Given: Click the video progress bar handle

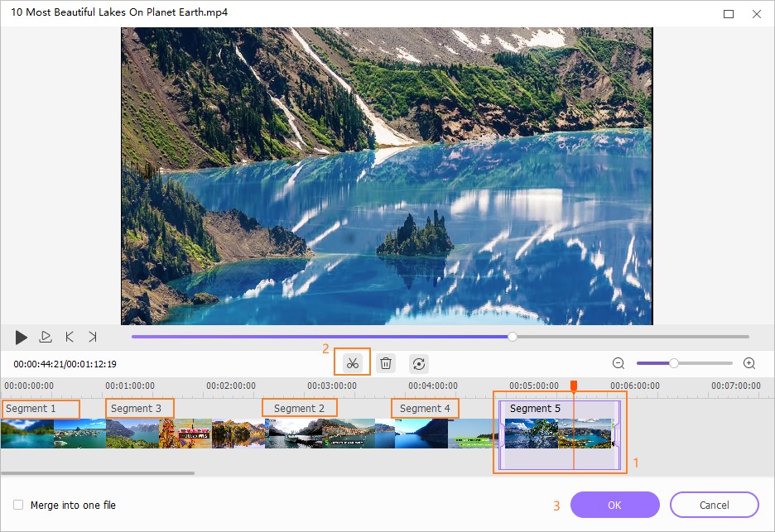Looking at the screenshot, I should 513,337.
